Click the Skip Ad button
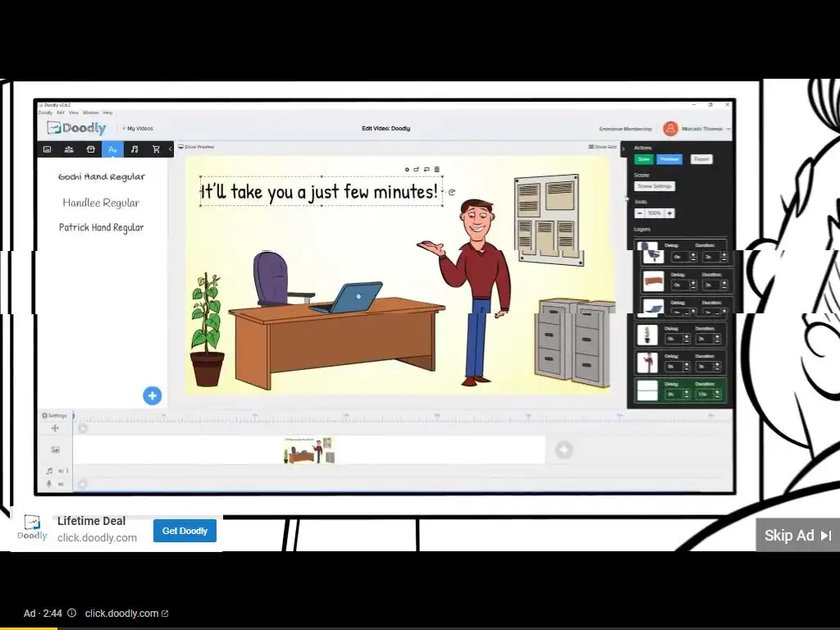Screen dimensions: 840x630 point(797,535)
